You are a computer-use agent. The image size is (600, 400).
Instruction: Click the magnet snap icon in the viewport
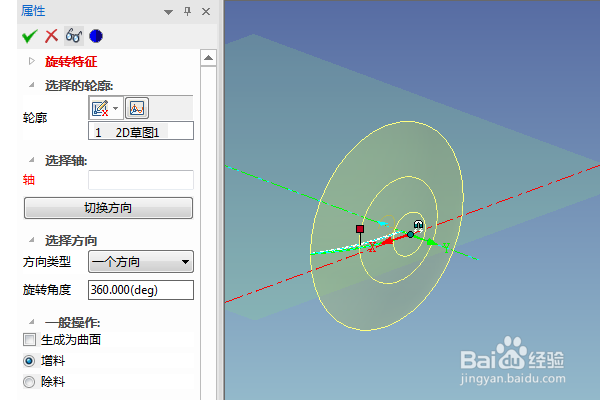click(x=418, y=224)
